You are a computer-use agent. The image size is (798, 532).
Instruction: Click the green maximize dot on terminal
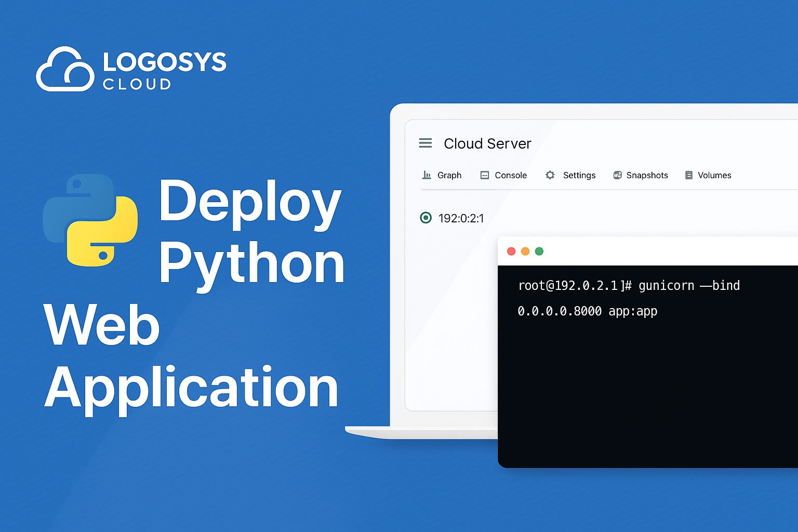[539, 251]
